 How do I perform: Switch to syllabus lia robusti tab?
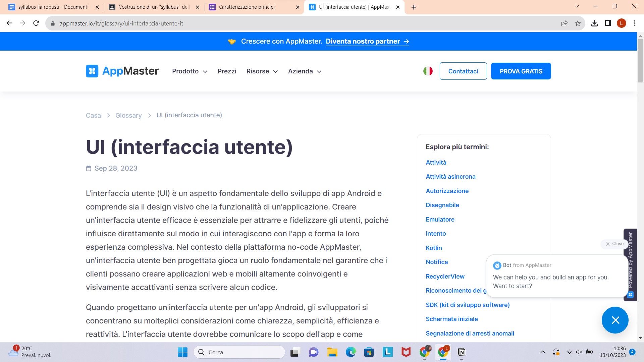pyautogui.click(x=53, y=7)
